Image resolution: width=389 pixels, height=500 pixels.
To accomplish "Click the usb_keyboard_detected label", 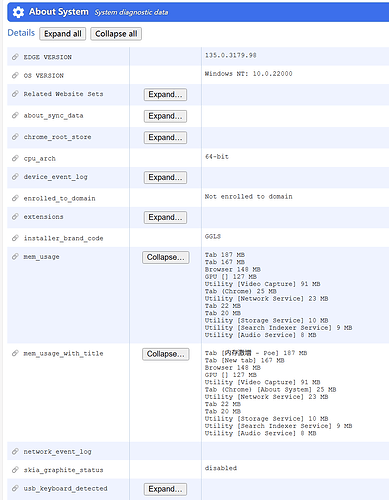I will pyautogui.click(x=65, y=488).
